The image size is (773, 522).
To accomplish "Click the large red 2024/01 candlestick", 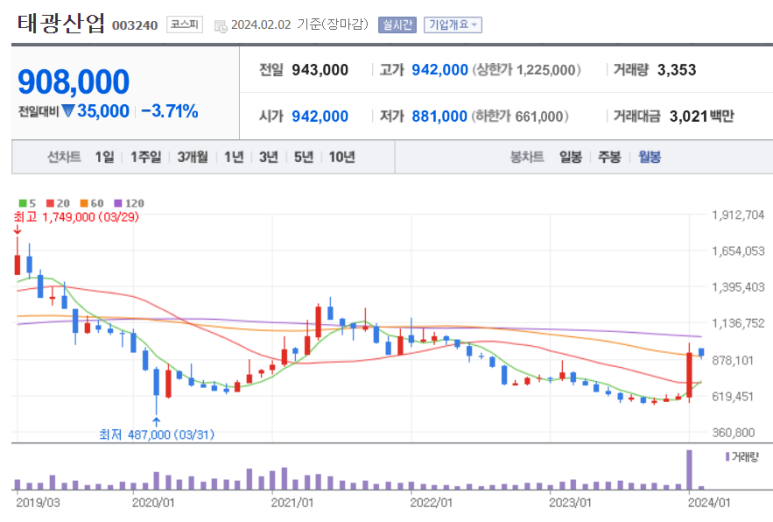I will coord(689,376).
